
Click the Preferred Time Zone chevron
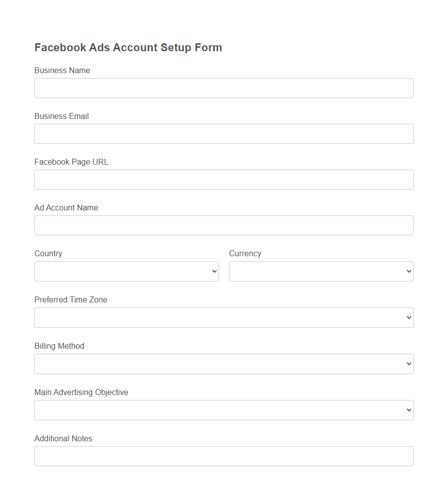coord(408,317)
